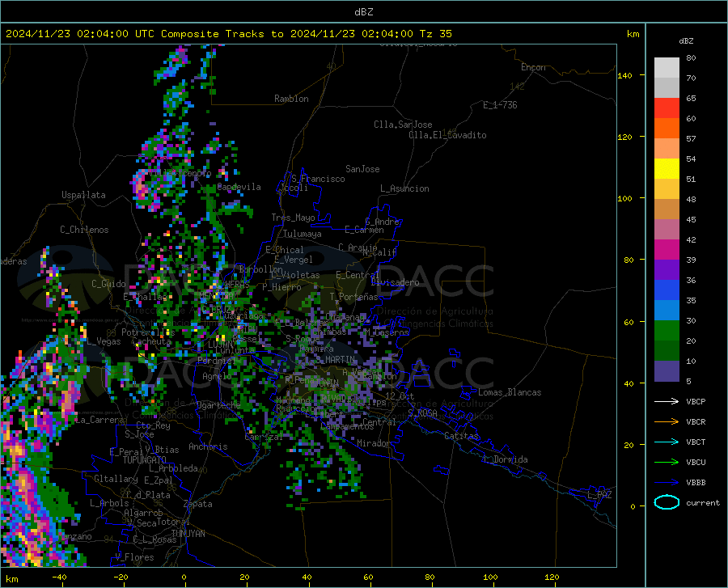Screen dimensions: 728x588
Task: Click the Tres_Mayo place label
Action: [x=293, y=218]
